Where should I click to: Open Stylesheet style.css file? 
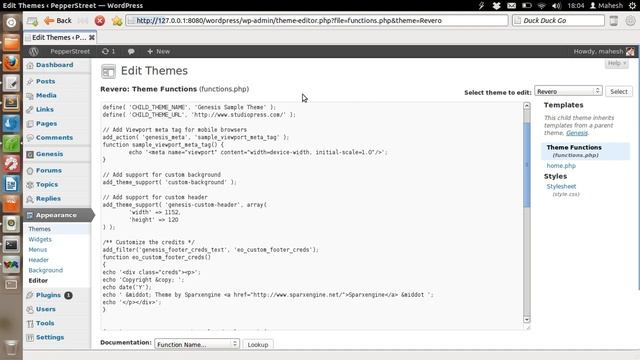point(562,187)
